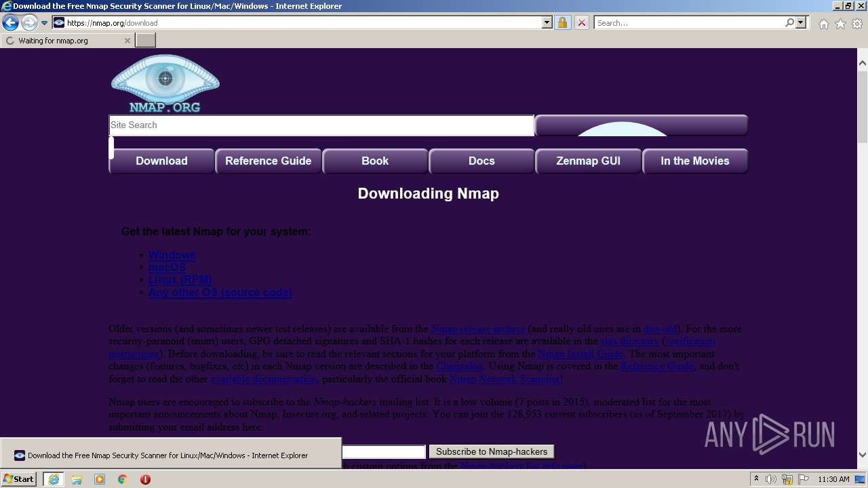Follow the Windows download link
Viewport: 868px width, 488px height.
pos(172,255)
